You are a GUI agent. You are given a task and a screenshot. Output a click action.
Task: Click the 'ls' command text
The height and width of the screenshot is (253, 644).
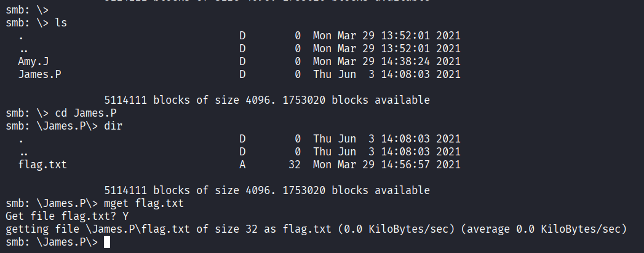click(60, 23)
